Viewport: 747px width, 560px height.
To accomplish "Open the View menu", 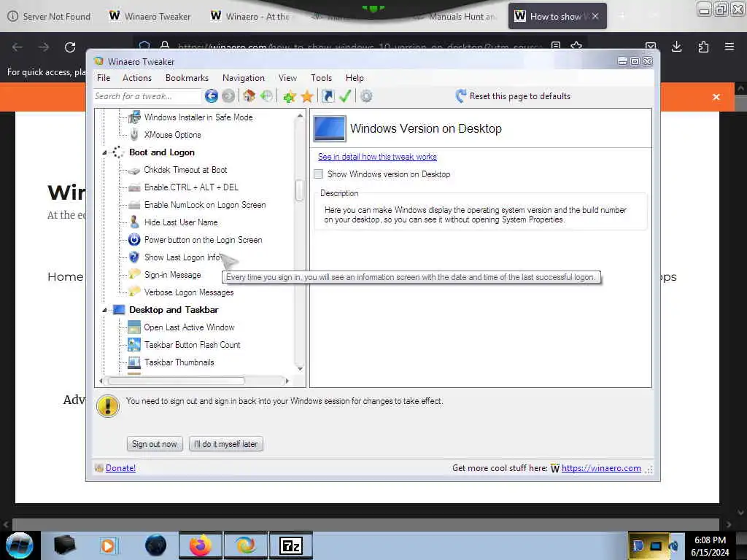I will coord(287,78).
